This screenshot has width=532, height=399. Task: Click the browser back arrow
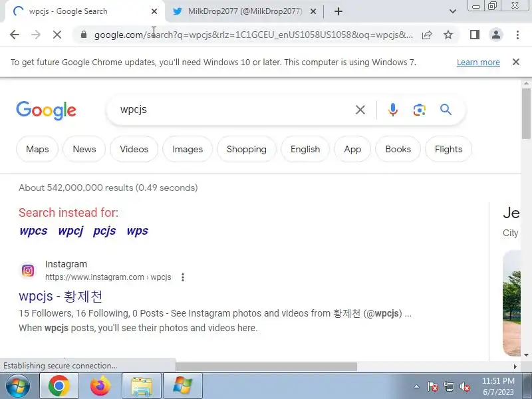15,35
